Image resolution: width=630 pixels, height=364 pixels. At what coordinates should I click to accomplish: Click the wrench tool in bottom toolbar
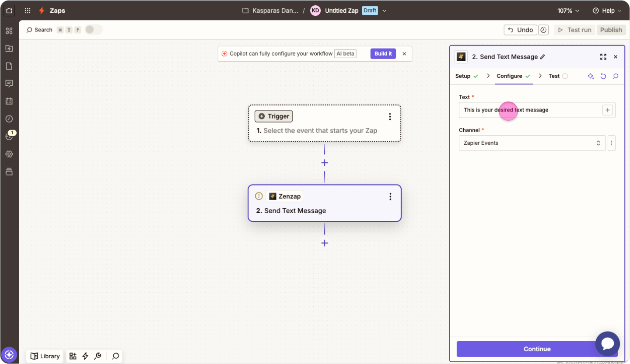[x=98, y=356]
